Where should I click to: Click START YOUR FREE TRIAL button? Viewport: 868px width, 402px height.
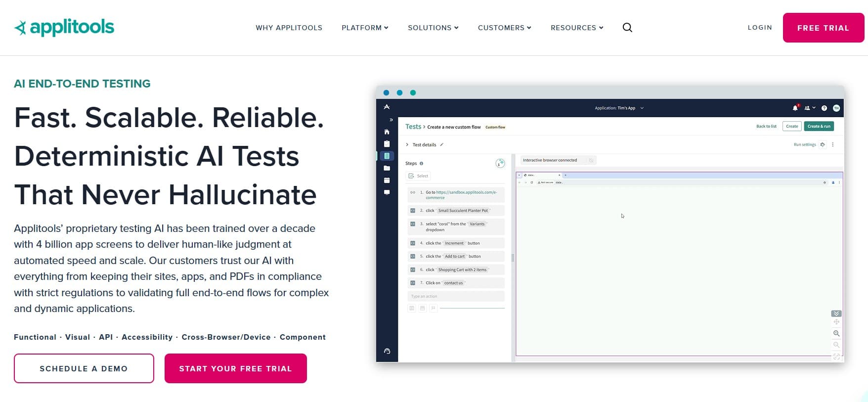[x=236, y=368]
